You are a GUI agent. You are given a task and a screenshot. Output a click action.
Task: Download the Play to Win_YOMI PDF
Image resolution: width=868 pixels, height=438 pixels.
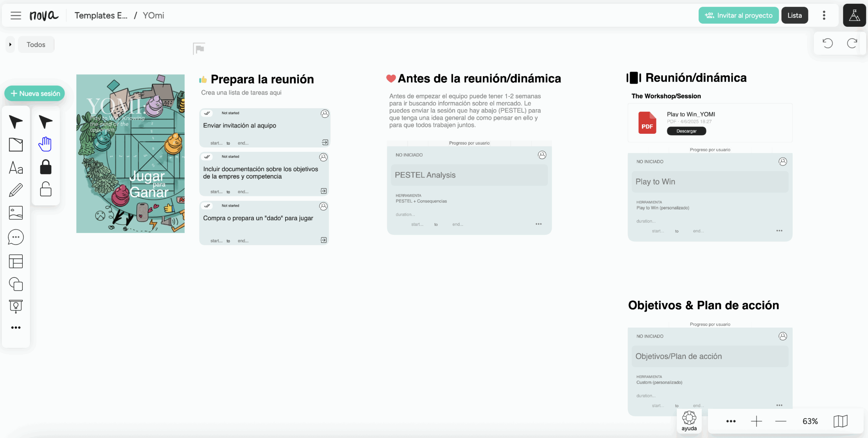[686, 131]
